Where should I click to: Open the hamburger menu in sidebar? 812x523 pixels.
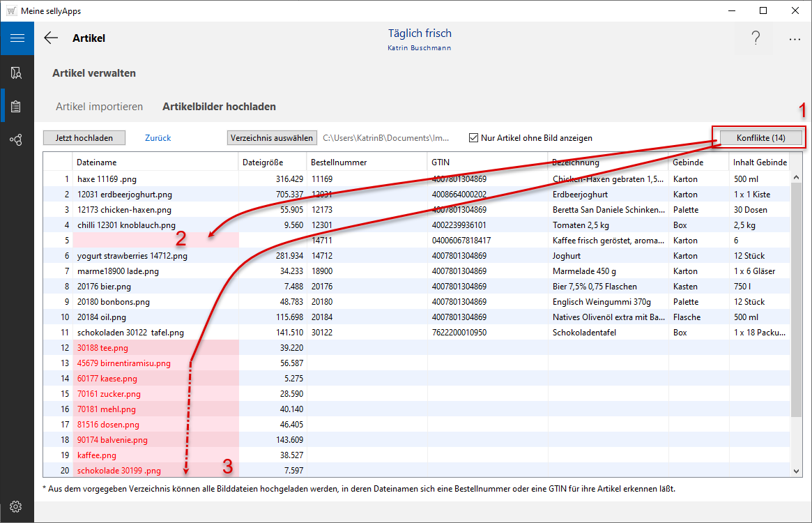[x=17, y=38]
